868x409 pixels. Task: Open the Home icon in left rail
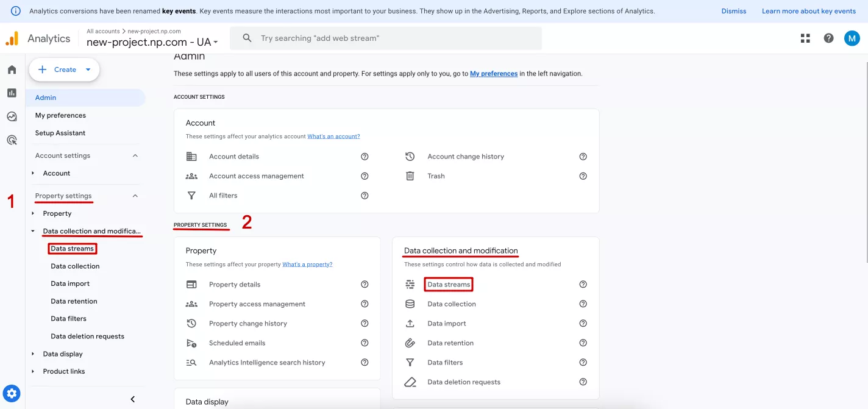12,69
